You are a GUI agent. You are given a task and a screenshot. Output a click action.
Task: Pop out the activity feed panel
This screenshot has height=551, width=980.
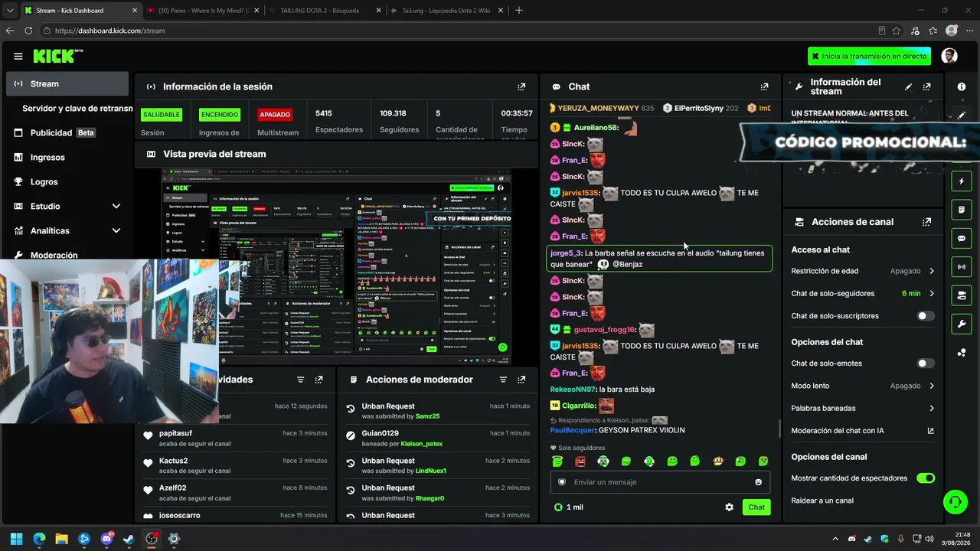(x=318, y=380)
